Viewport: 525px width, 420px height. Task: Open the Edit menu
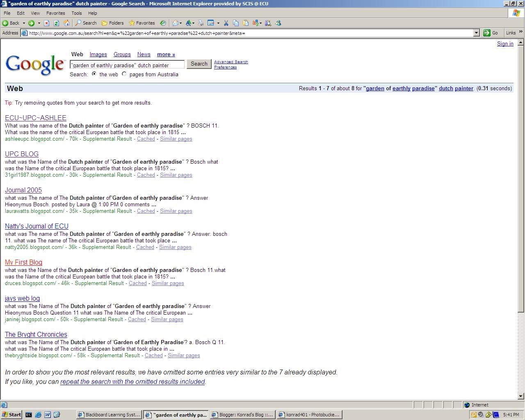[x=21, y=13]
